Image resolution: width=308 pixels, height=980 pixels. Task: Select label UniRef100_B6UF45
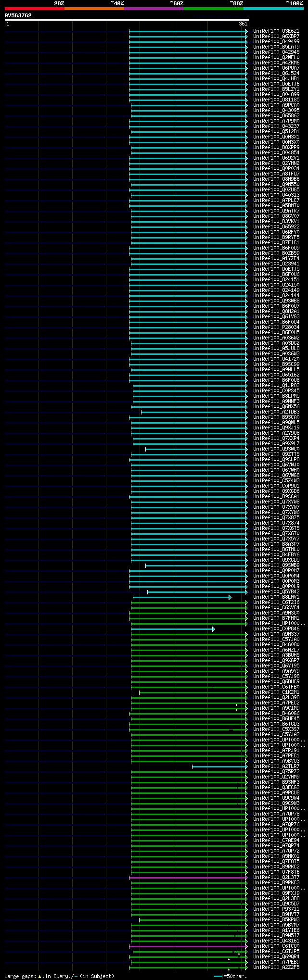coord(276,718)
